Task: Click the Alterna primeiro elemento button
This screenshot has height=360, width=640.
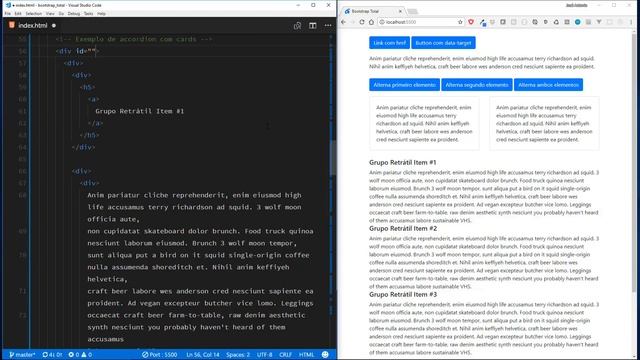Action: coord(404,85)
